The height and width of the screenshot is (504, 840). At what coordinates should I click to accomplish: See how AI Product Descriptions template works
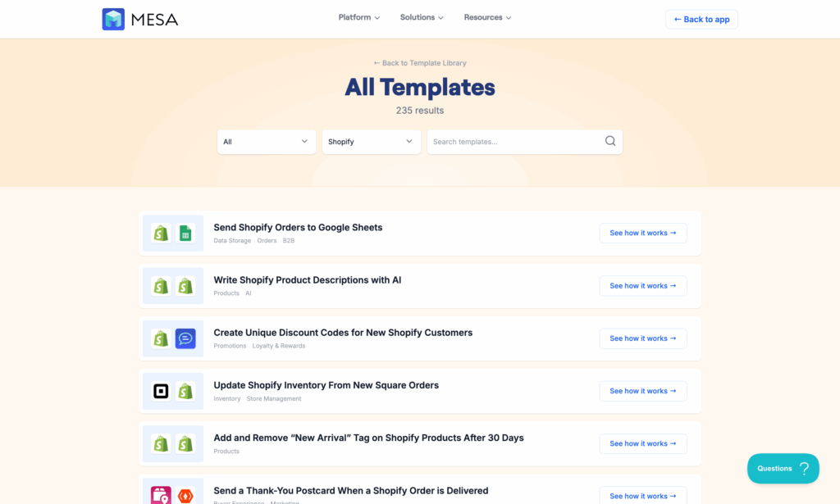click(x=643, y=286)
